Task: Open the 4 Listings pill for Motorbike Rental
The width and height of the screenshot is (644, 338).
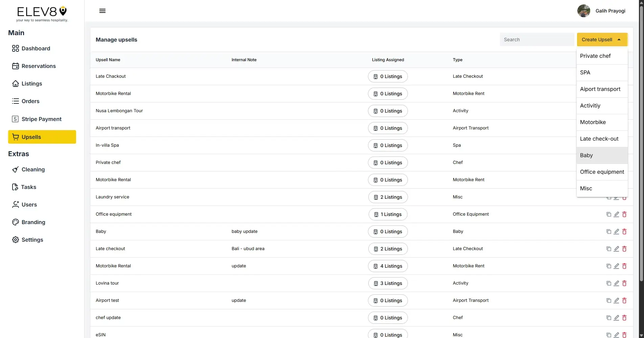Action: pos(388,266)
